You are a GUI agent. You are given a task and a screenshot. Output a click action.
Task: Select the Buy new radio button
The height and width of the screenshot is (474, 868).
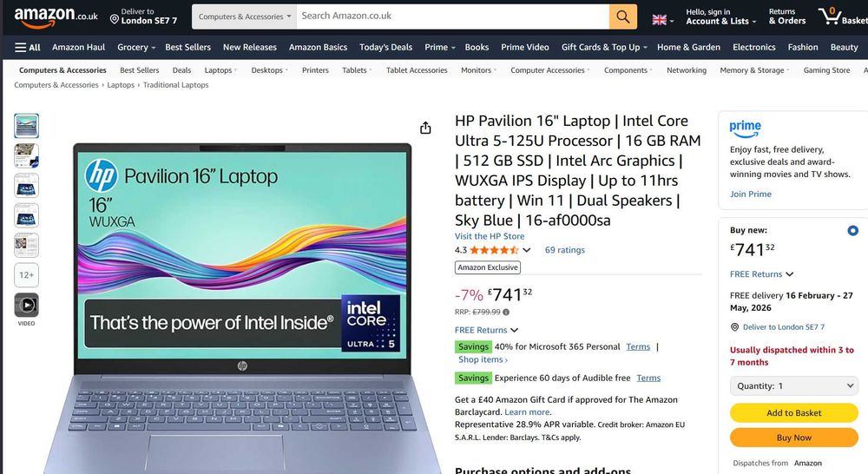click(x=852, y=230)
